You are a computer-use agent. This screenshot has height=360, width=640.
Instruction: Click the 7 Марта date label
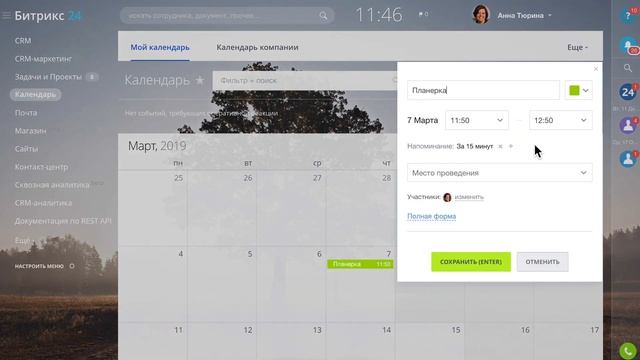tap(422, 120)
